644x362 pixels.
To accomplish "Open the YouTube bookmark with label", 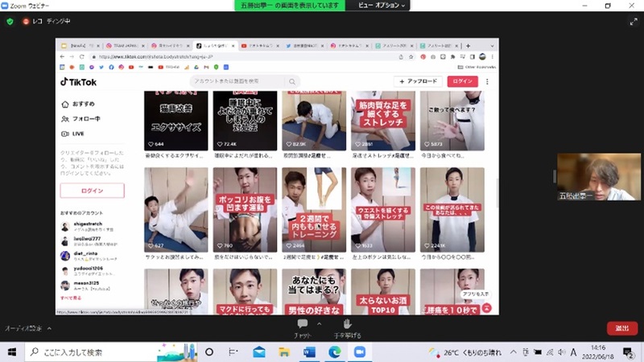I will [169, 67].
